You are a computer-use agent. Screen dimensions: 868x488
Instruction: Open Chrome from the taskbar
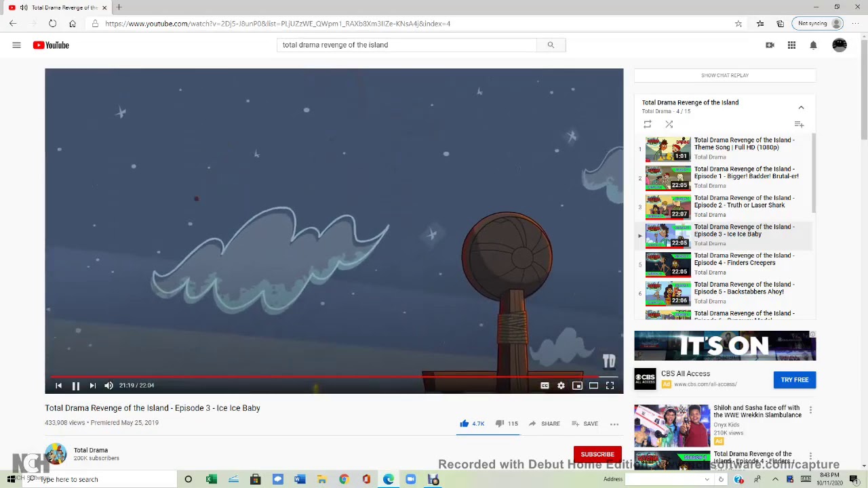pyautogui.click(x=344, y=479)
